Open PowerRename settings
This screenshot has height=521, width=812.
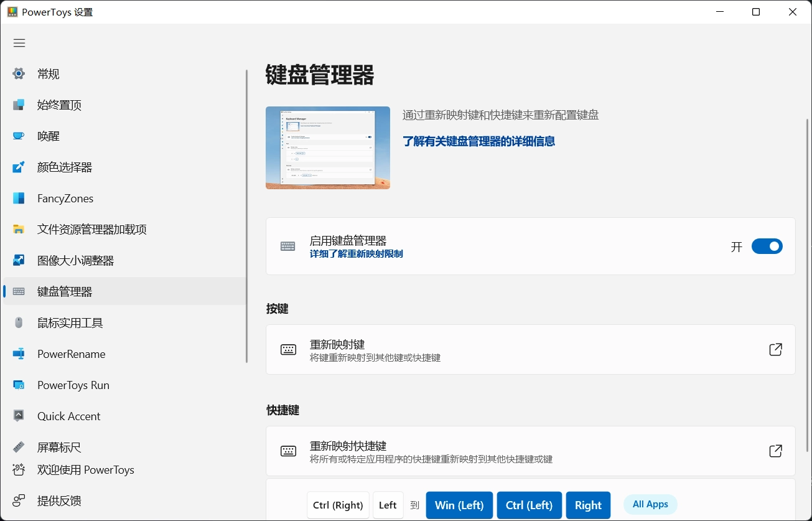click(x=124, y=354)
